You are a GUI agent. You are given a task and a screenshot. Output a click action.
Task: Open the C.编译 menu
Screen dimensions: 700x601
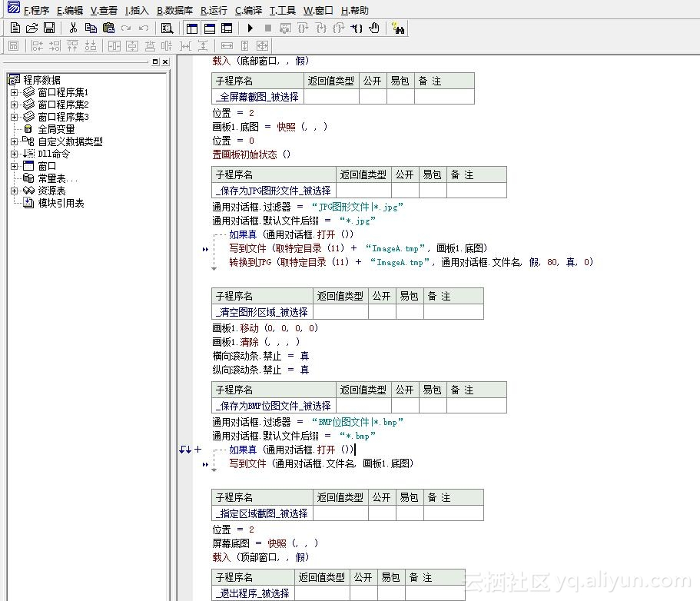pyautogui.click(x=249, y=10)
